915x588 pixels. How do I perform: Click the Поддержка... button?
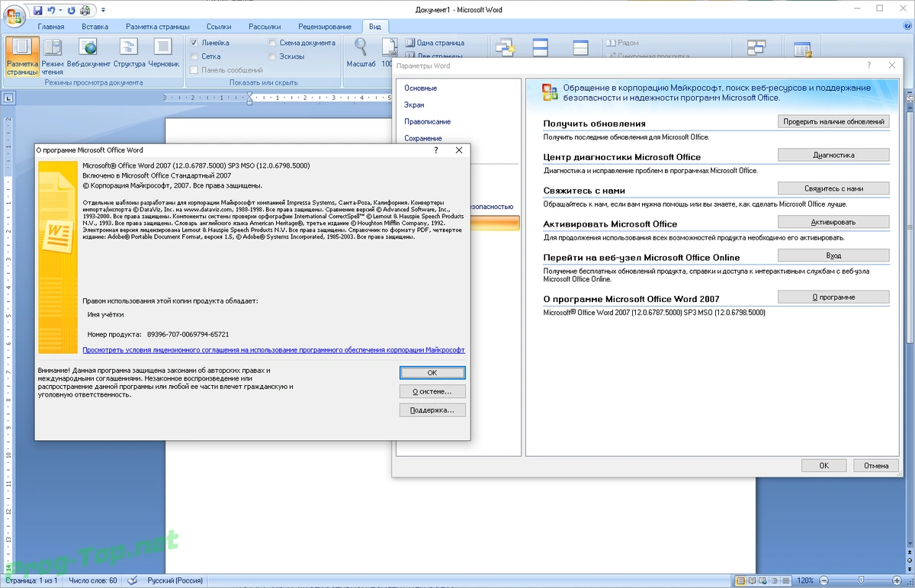point(432,410)
